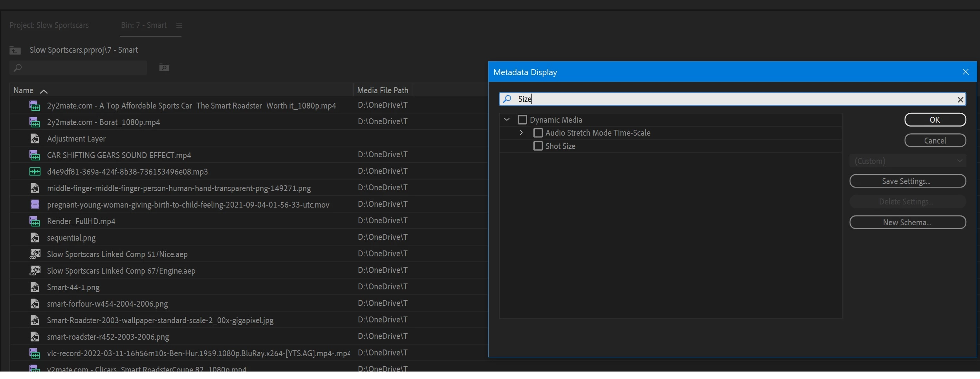Click the parent folder navigation icon
Viewport: 980px width, 379px height.
pos(15,50)
